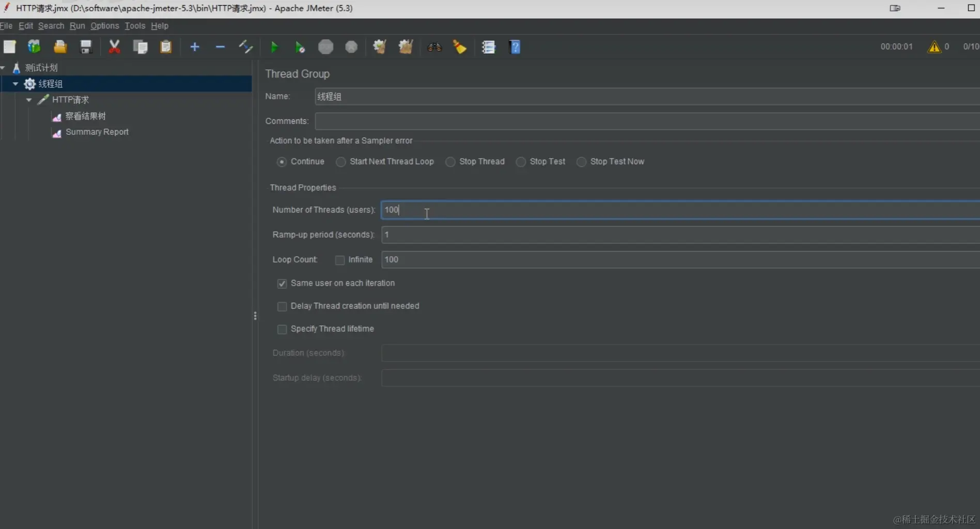Cut the selected element

(x=114, y=47)
